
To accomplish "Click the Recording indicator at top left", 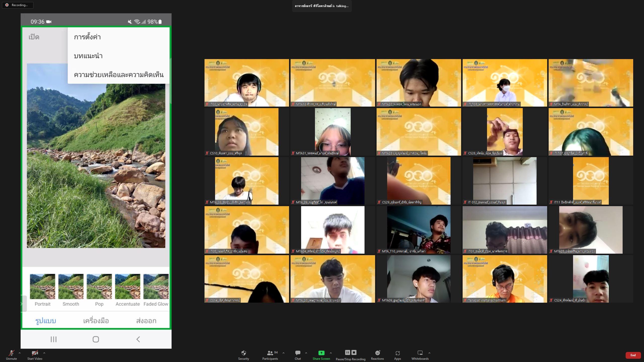I will click(x=18, y=5).
